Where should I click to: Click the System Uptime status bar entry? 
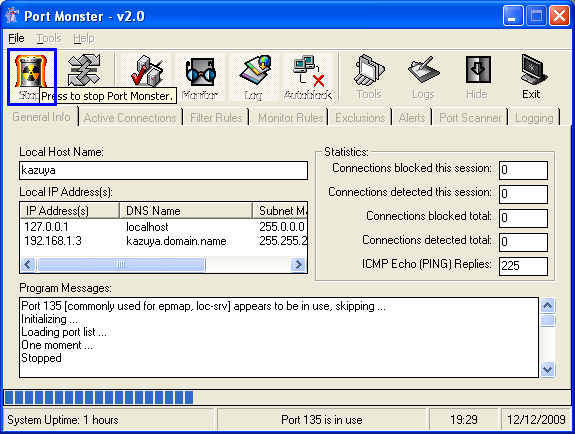(109, 419)
